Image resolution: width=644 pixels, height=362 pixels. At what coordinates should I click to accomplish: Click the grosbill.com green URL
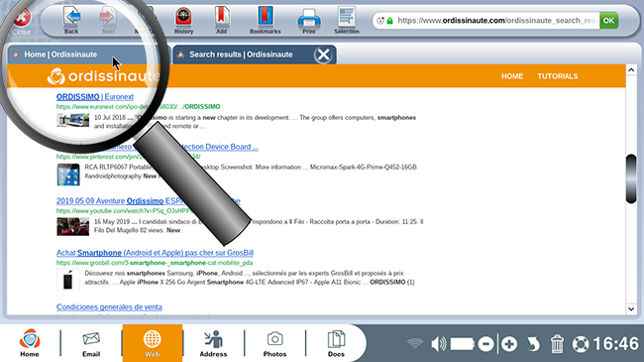tap(155, 263)
